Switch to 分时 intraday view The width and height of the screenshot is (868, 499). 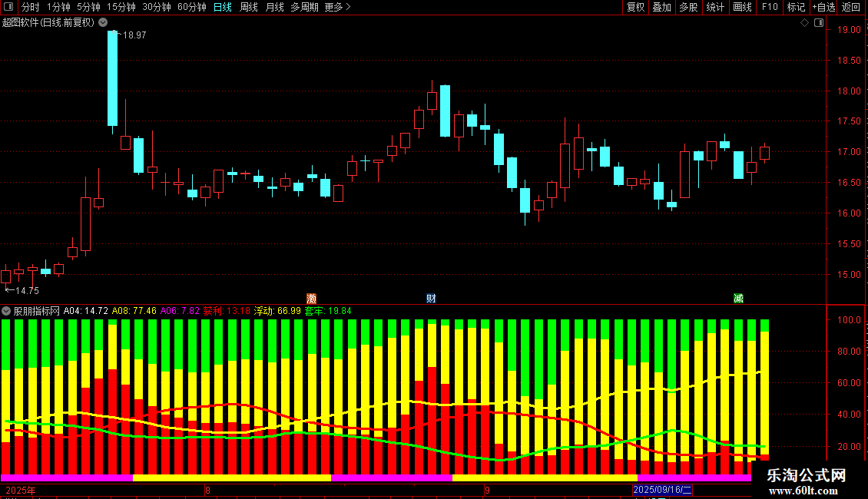pyautogui.click(x=31, y=7)
